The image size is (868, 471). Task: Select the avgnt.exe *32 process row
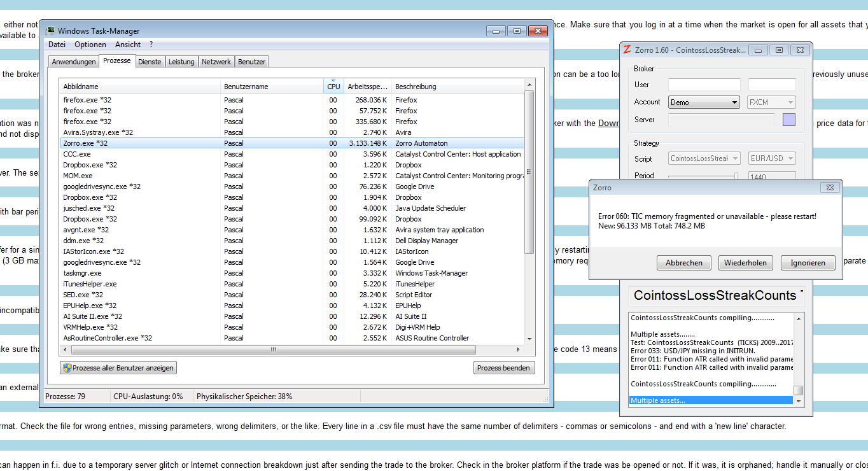291,230
